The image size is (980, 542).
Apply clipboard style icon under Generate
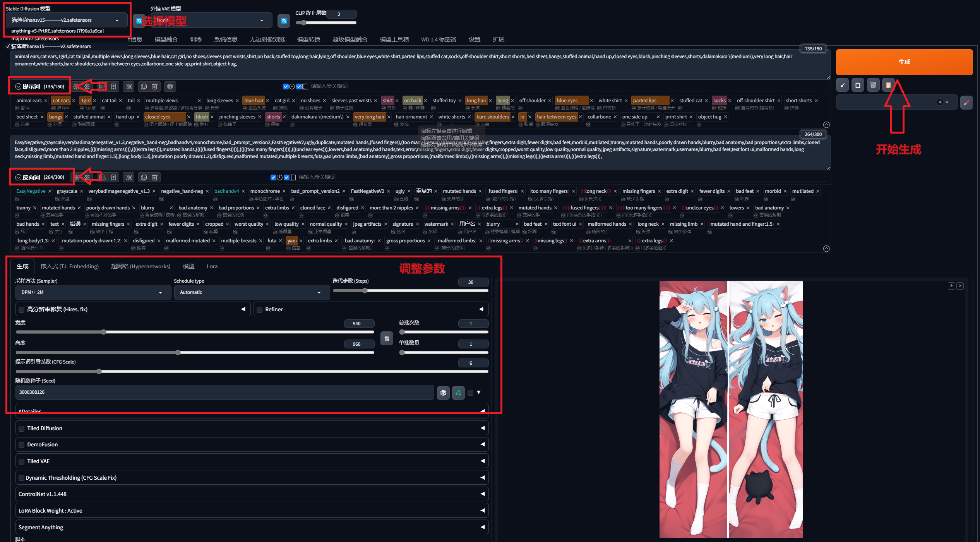(888, 85)
